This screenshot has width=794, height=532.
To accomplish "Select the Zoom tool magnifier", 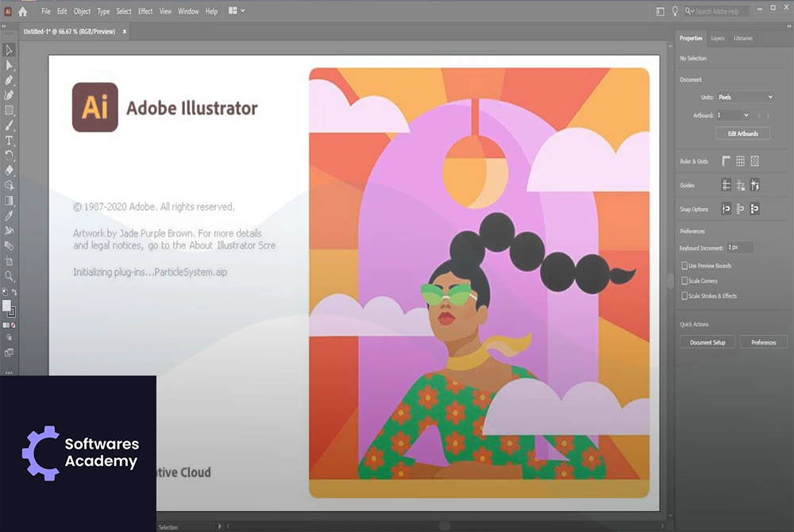I will [9, 276].
